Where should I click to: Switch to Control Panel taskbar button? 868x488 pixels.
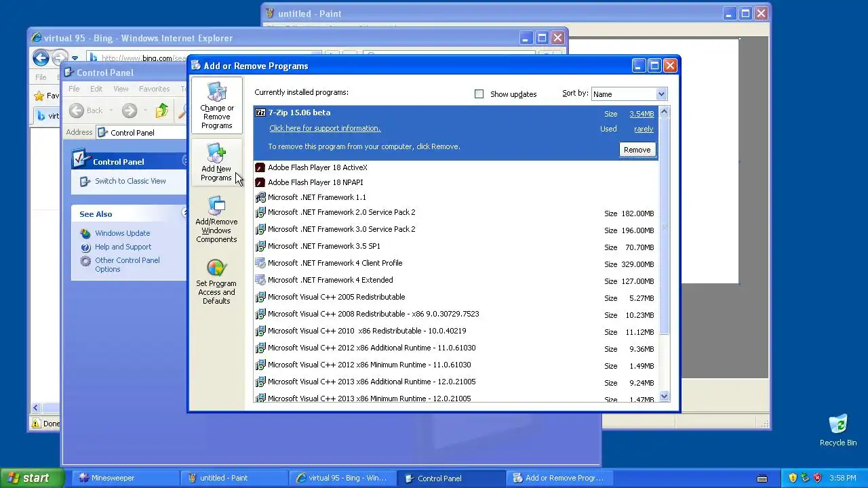point(451,478)
